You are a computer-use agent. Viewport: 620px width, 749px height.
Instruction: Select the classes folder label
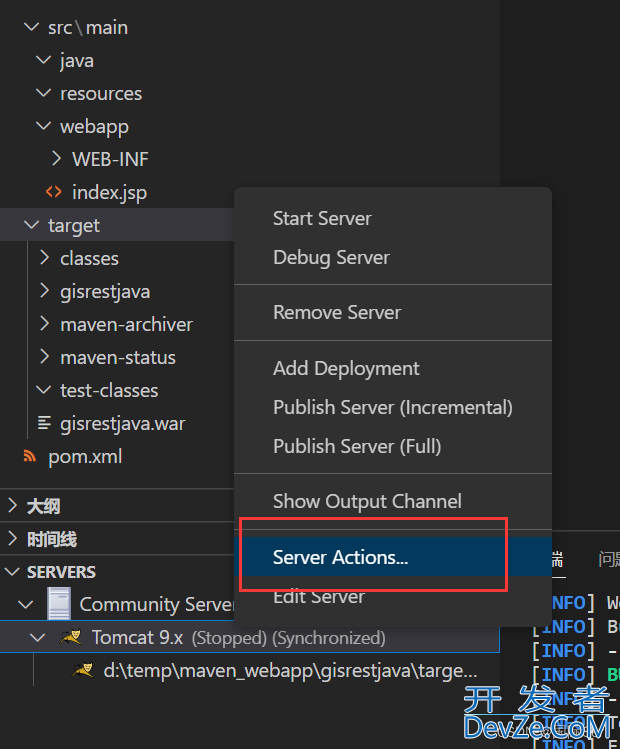[x=89, y=258]
